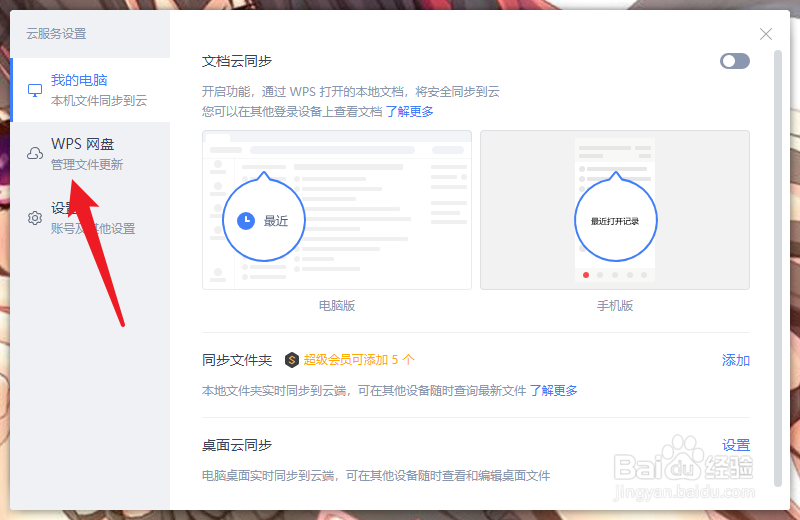Select the 我的电脑 tab
The image size is (800, 520).
tap(90, 90)
